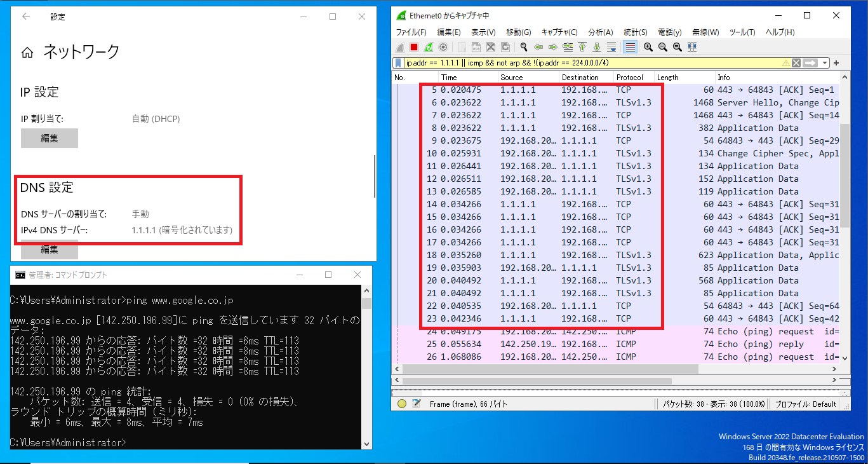Go back in Settings window
Viewport: 868px width, 464px height.
[26, 17]
